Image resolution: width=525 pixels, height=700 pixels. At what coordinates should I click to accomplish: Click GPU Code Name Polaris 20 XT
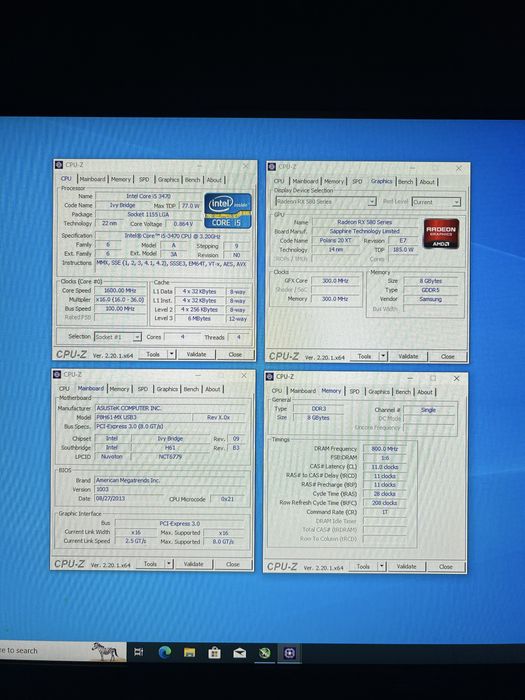335,241
